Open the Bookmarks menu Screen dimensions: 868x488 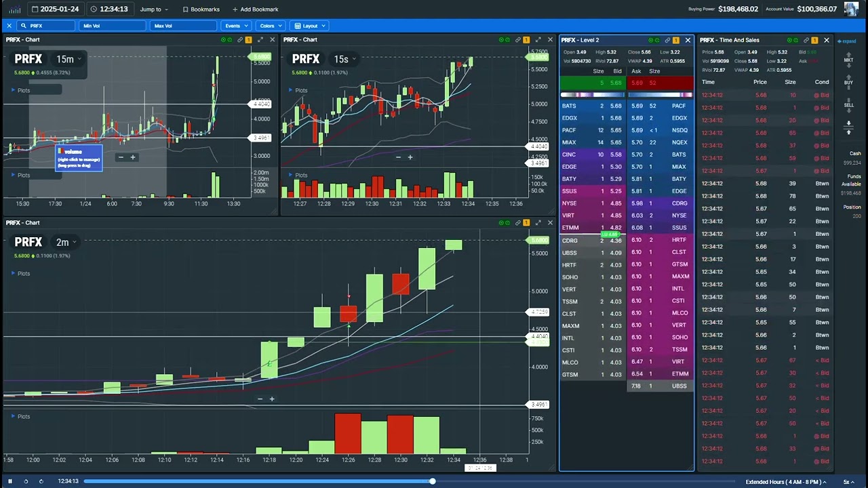[x=201, y=9]
